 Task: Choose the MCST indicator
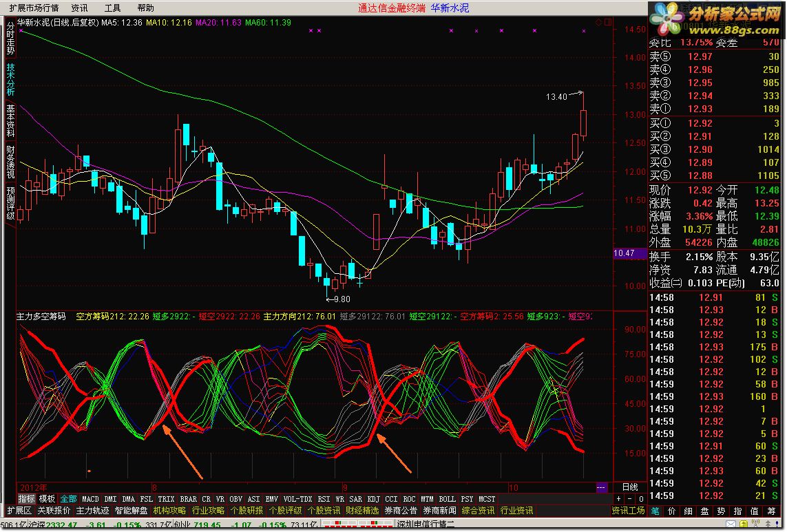(487, 499)
